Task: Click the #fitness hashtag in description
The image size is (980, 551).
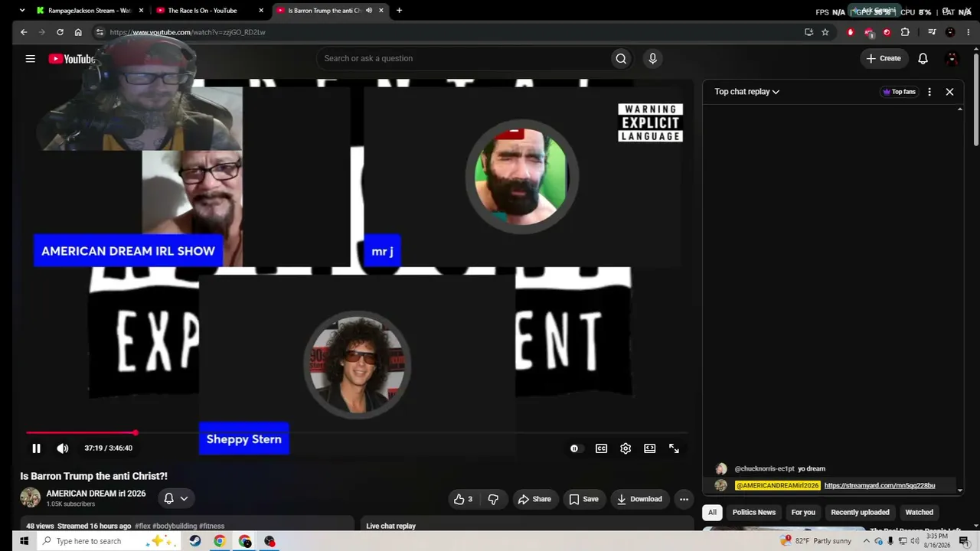Action: [x=212, y=527]
